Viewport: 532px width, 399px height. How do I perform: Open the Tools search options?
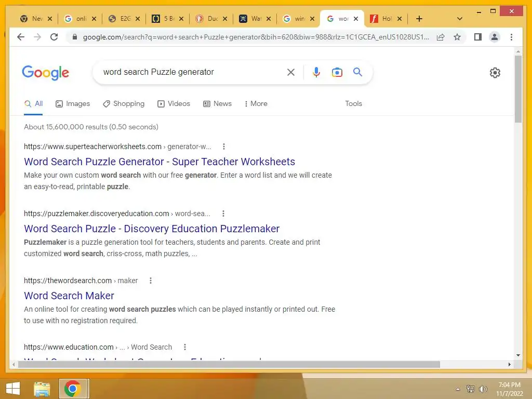point(353,103)
